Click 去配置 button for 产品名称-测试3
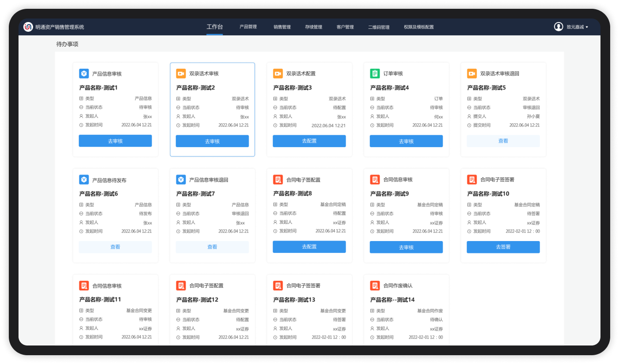Image resolution: width=619 pixels, height=364 pixels. coord(309,141)
